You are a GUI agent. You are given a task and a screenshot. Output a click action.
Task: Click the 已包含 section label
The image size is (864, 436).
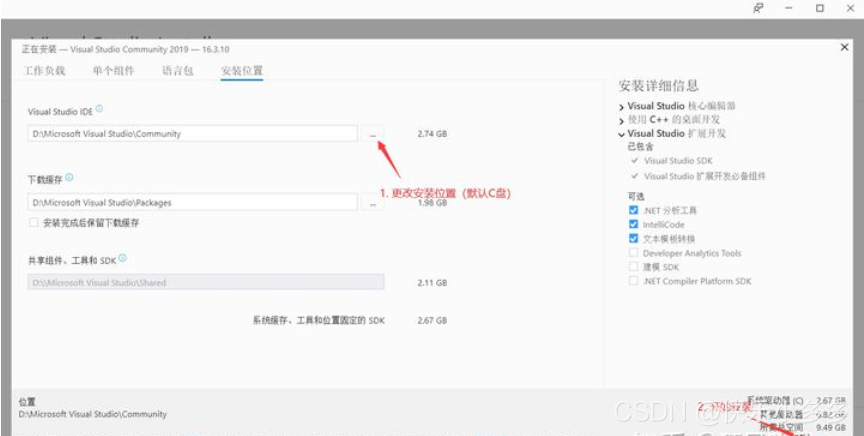point(640,147)
